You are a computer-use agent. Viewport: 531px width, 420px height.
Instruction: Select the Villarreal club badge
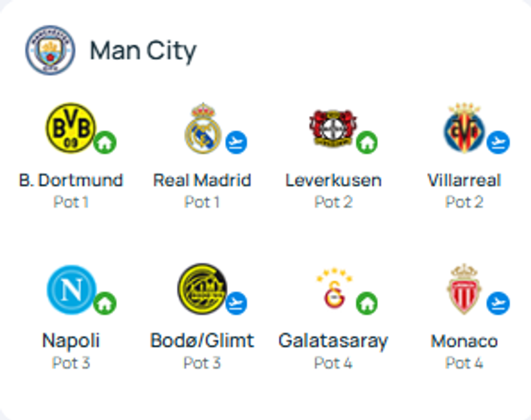coord(464,128)
